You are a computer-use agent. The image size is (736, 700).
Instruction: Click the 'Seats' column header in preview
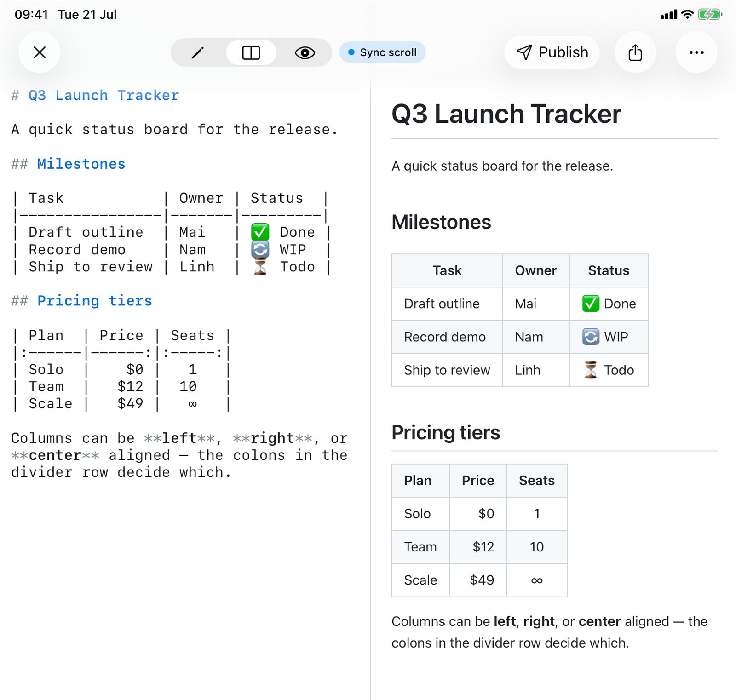(x=537, y=481)
